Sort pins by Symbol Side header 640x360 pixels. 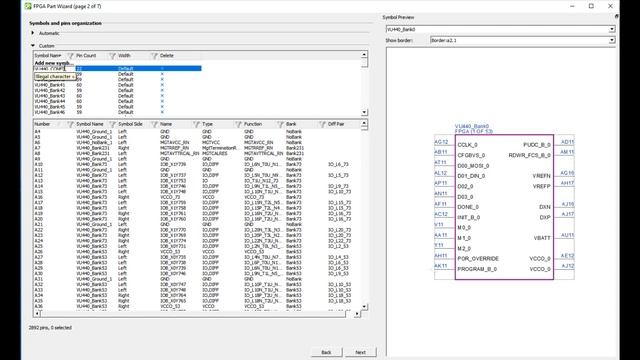131,124
